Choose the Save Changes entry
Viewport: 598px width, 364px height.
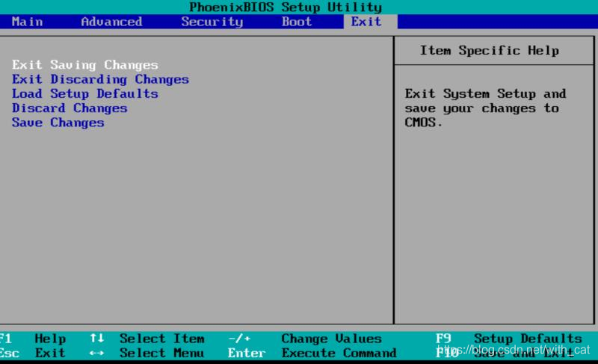(x=58, y=123)
